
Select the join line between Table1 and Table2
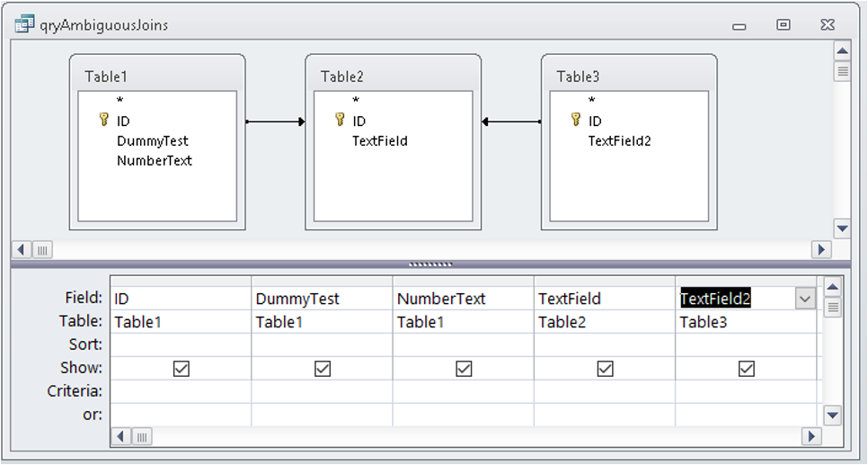pyautogui.click(x=275, y=121)
